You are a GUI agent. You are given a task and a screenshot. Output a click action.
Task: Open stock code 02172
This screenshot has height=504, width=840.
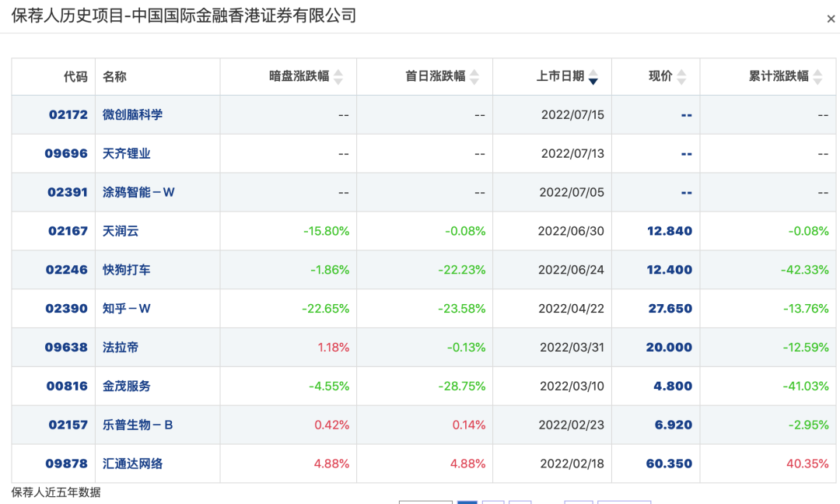(68, 114)
